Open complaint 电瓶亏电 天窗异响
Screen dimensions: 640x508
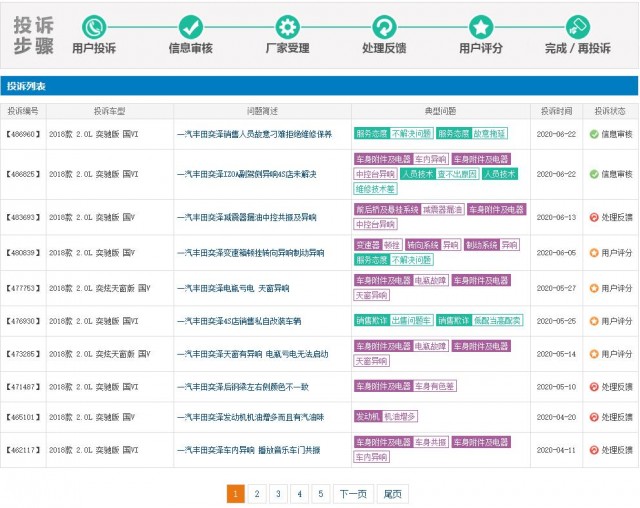click(x=233, y=288)
